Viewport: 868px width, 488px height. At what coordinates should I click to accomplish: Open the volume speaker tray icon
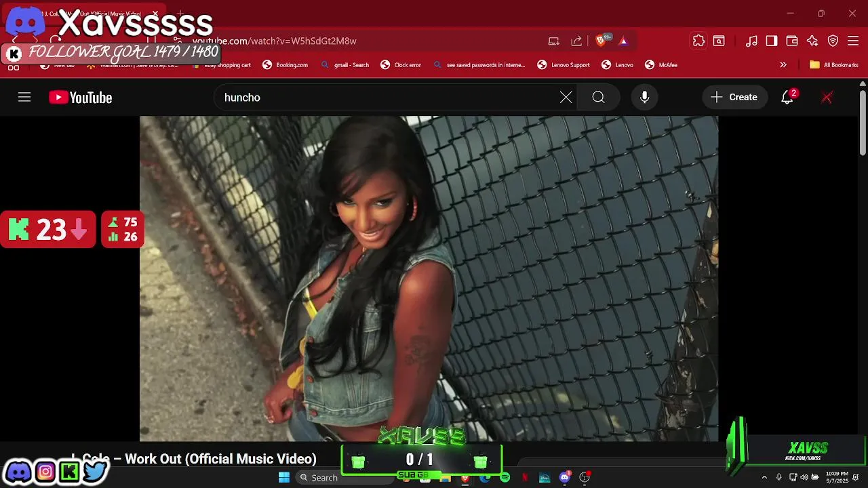[804, 477]
